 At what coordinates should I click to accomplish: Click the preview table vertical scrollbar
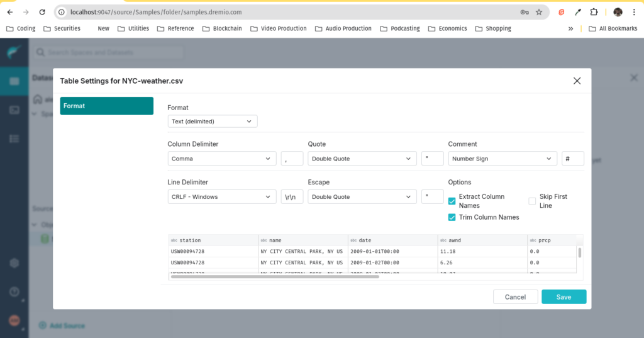[x=579, y=252]
